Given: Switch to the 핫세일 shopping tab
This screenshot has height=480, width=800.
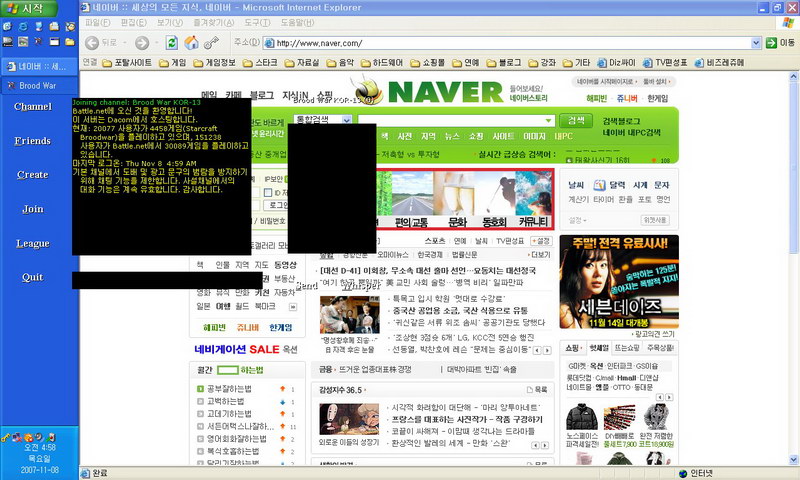Looking at the screenshot, I should click(599, 348).
